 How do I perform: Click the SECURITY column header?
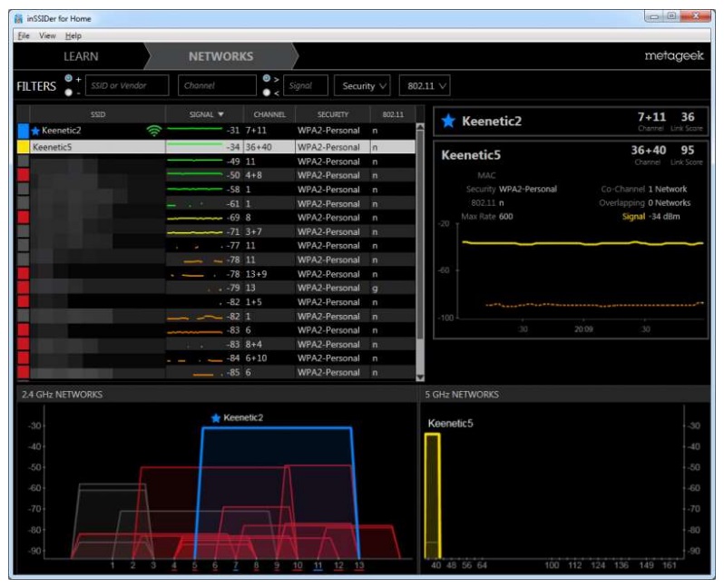tap(332, 114)
